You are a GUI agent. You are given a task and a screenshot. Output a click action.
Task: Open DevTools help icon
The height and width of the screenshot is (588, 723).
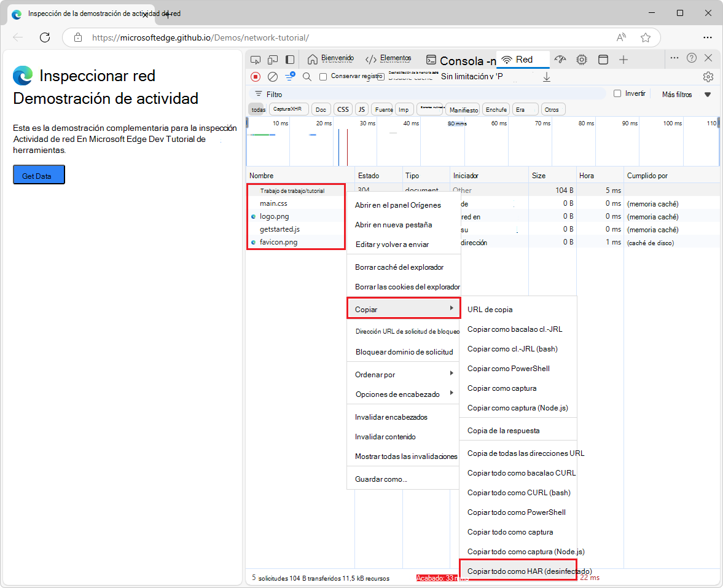692,58
